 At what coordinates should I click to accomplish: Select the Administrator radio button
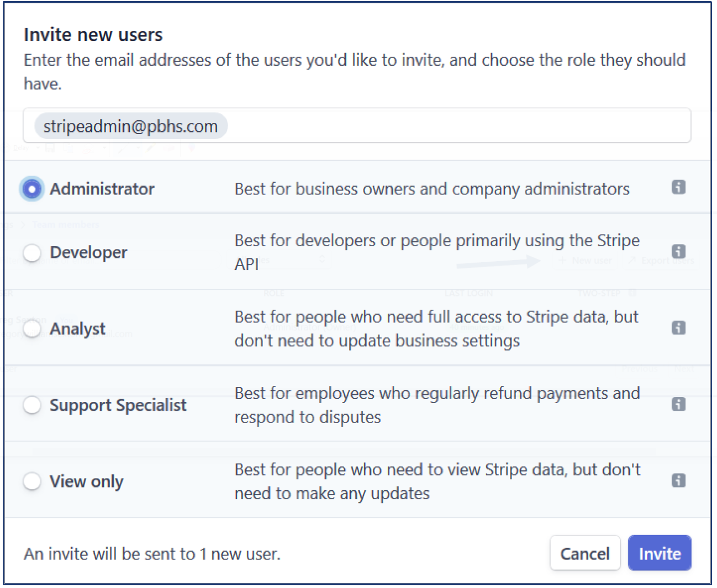click(32, 189)
